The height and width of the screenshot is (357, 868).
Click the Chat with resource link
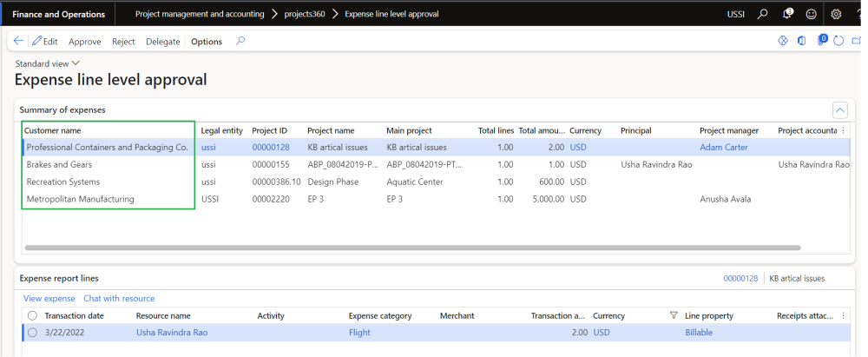pos(119,298)
